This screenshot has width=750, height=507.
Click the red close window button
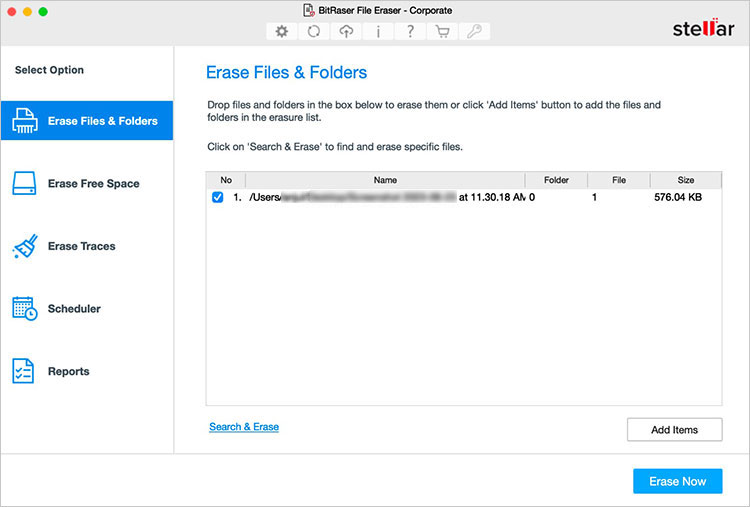12,11
